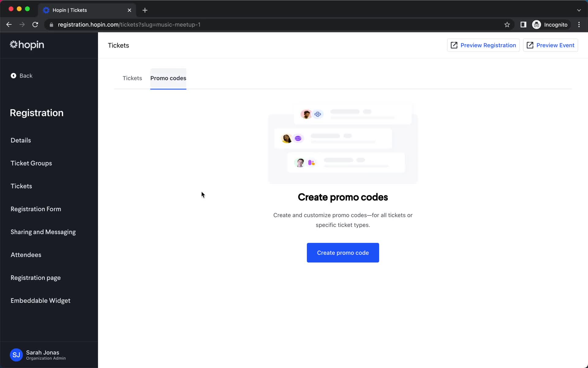Open the Embeddable Widget section
The image size is (588, 368).
coord(41,300)
